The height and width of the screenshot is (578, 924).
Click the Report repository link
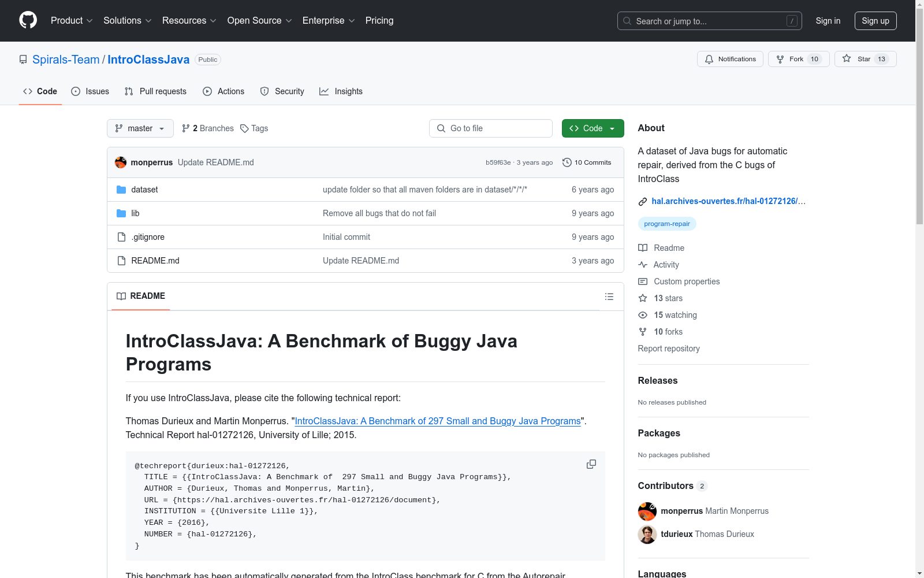(x=669, y=349)
